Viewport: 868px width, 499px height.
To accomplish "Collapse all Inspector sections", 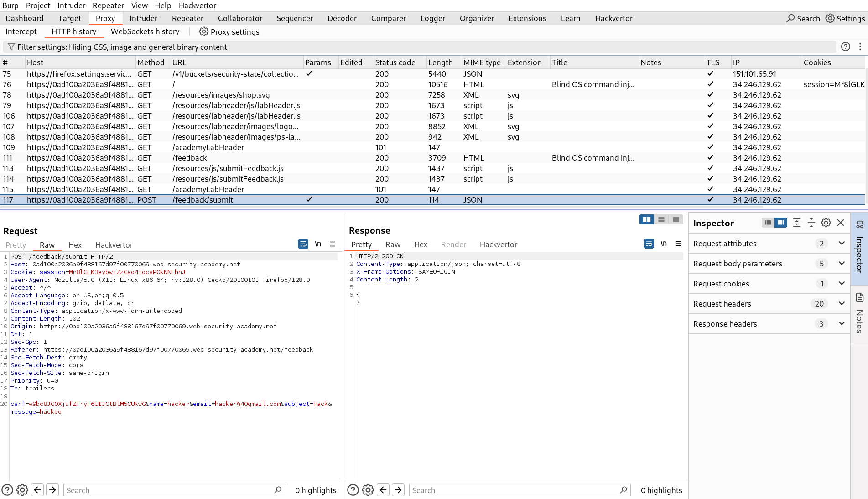I will pos(811,223).
